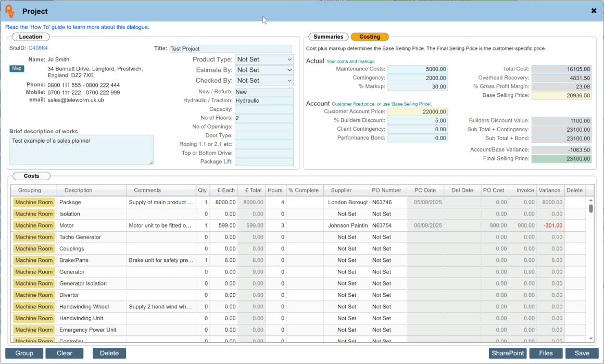Click the Door Type field
This screenshot has width=604, height=364.
[x=265, y=135]
